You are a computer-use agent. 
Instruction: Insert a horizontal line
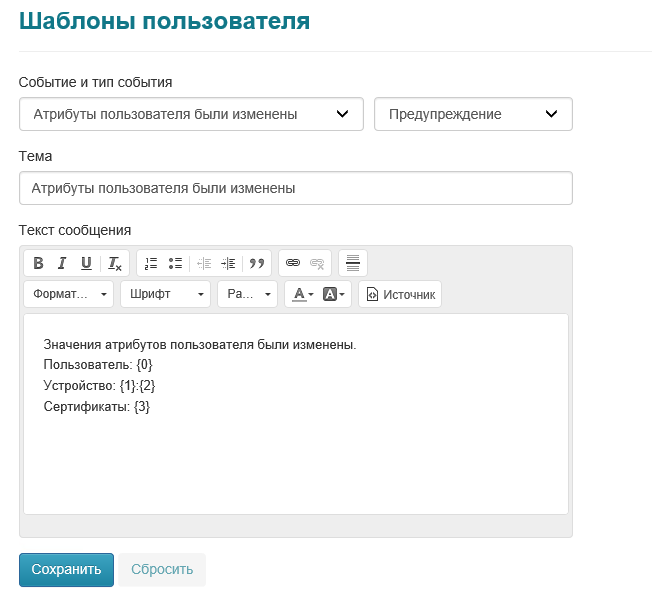point(352,263)
